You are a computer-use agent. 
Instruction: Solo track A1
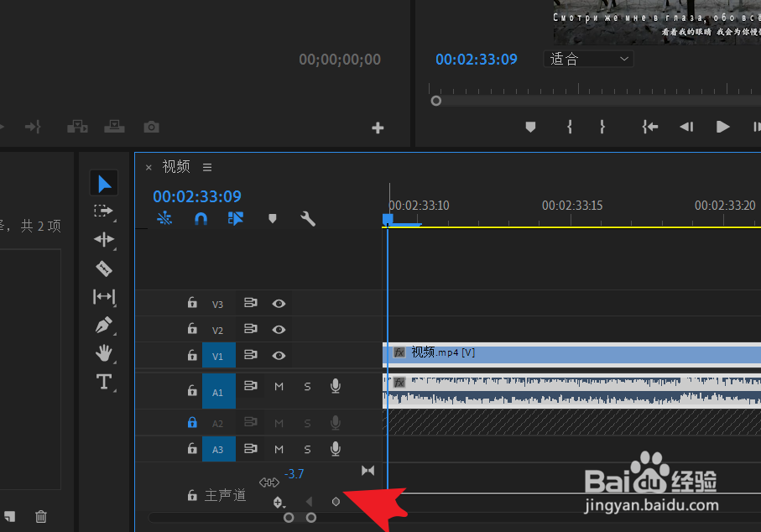307,386
